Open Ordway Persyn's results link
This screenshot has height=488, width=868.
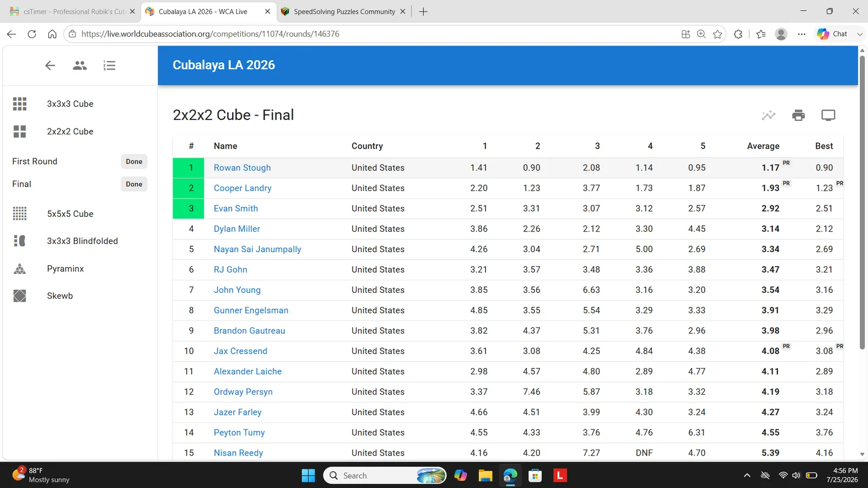point(243,391)
